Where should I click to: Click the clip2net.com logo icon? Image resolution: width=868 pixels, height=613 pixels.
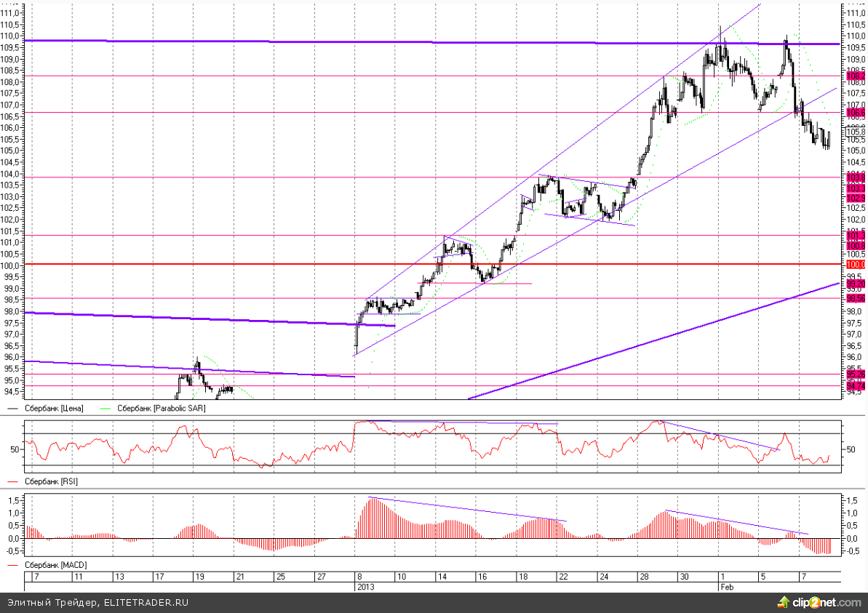784,602
